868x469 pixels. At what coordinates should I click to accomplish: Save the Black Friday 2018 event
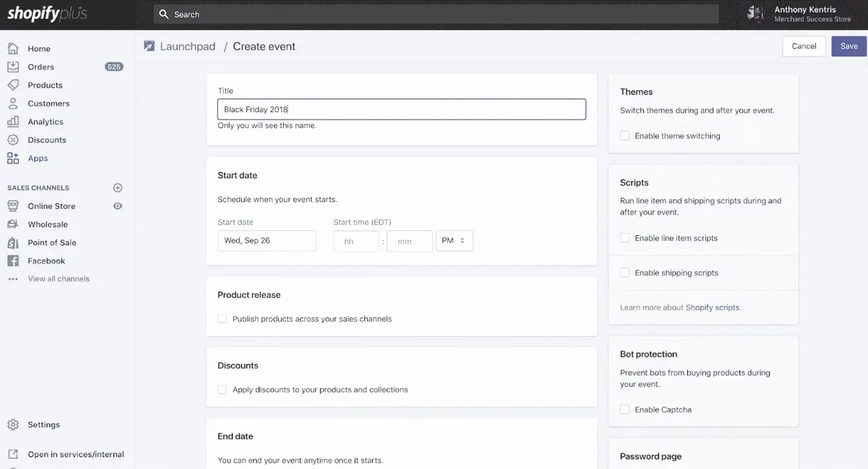click(849, 45)
